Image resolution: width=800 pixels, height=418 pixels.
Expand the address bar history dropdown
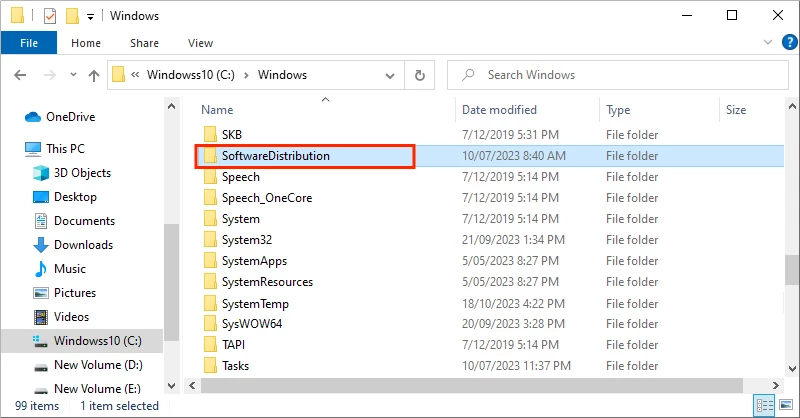tap(390, 76)
